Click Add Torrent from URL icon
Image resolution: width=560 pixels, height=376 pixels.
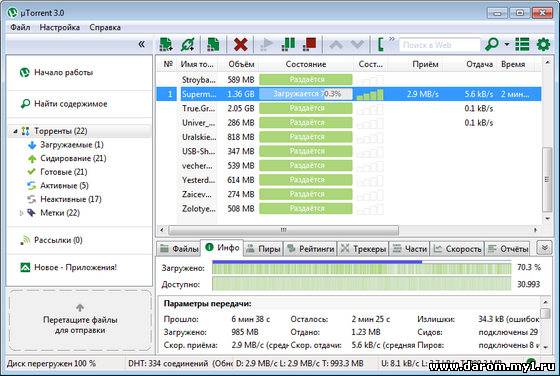188,44
